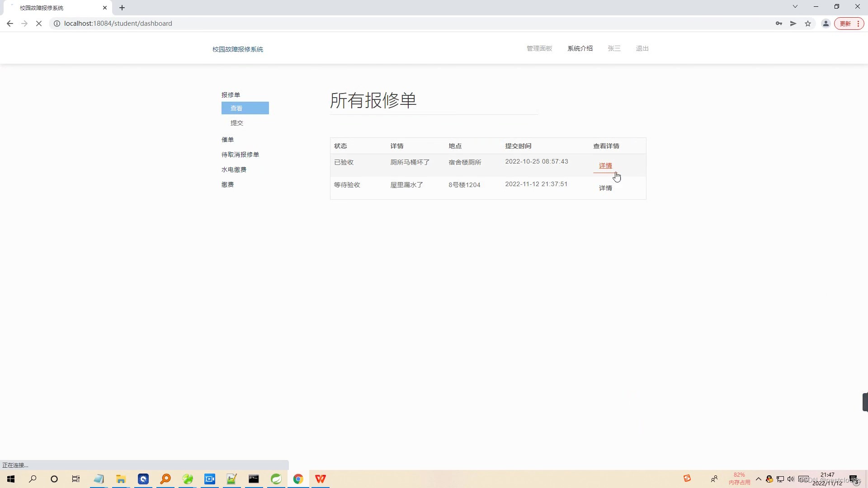Open File Explorer on the taskbar

tap(121, 479)
